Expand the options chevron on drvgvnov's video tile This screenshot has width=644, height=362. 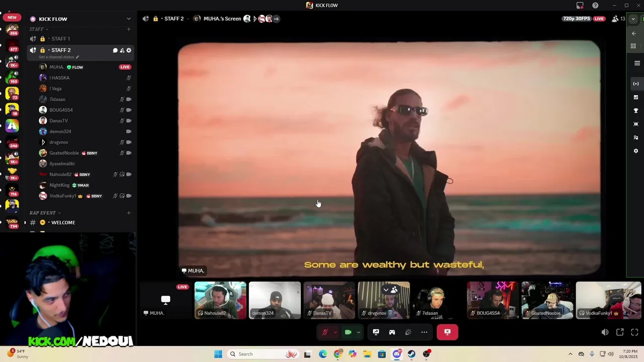point(386,290)
